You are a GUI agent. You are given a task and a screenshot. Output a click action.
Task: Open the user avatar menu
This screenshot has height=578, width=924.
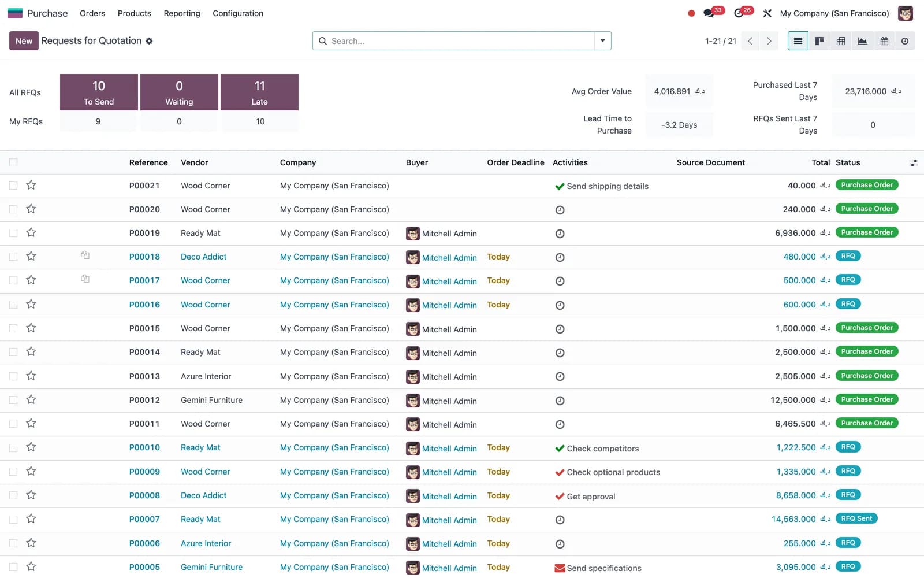coord(906,13)
